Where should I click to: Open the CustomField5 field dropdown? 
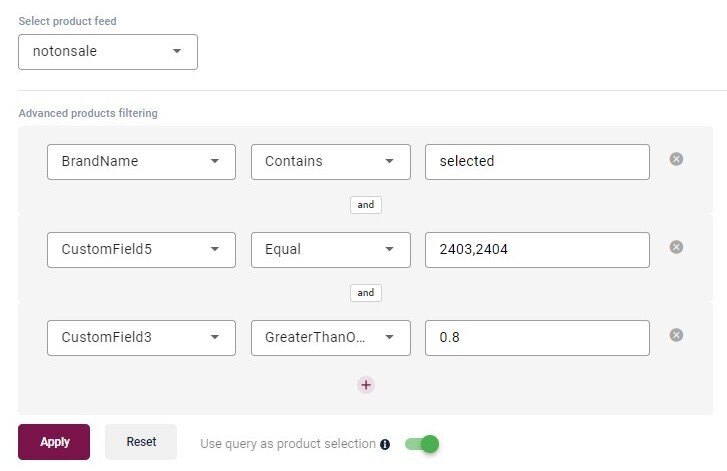coord(141,250)
